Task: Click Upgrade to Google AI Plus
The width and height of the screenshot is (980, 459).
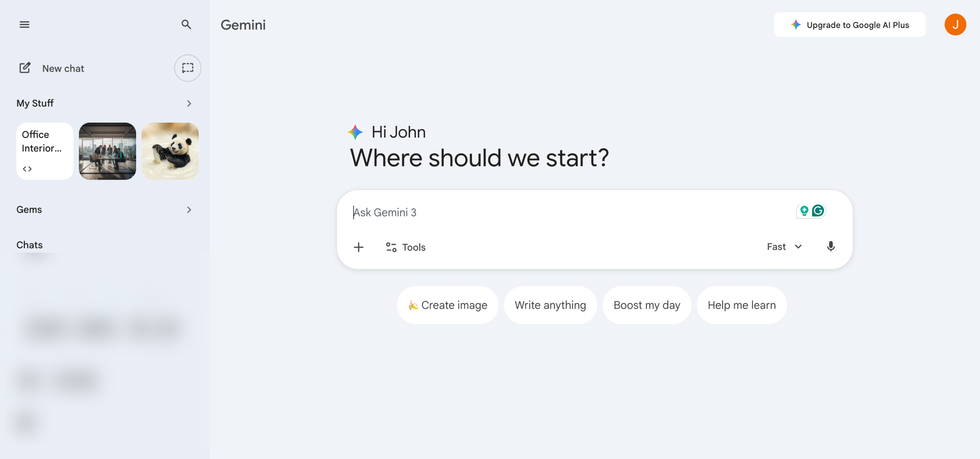Action: click(849, 25)
